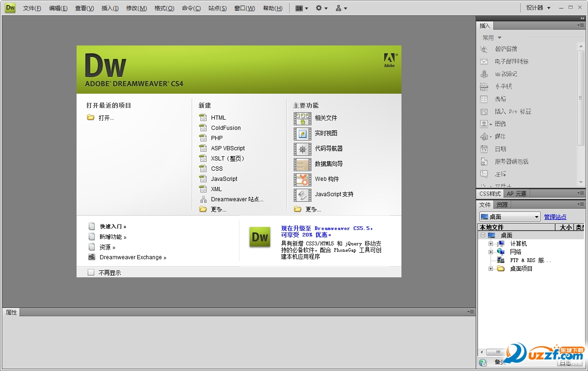Open the Files panel options menu
Screen dimensions: 588x371
point(581,204)
